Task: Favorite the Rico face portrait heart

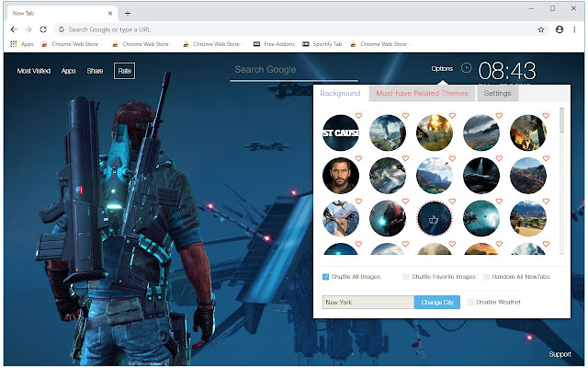Action: coord(358,159)
